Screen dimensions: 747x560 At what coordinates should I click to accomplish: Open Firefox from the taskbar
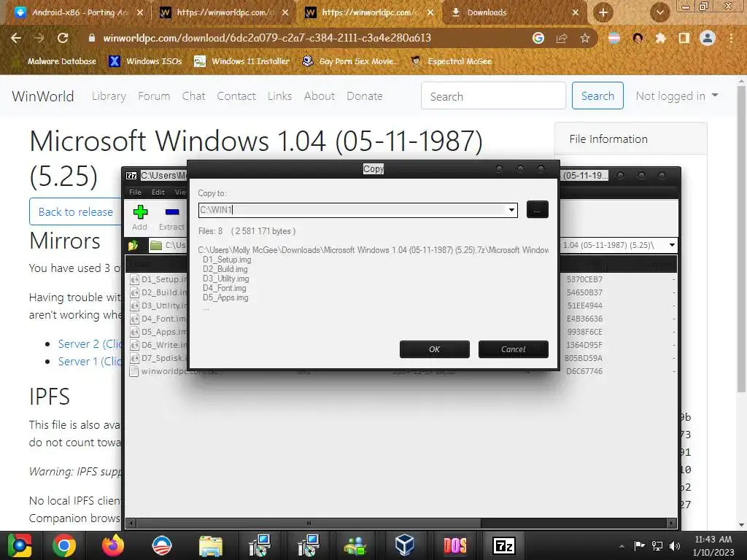point(113,545)
